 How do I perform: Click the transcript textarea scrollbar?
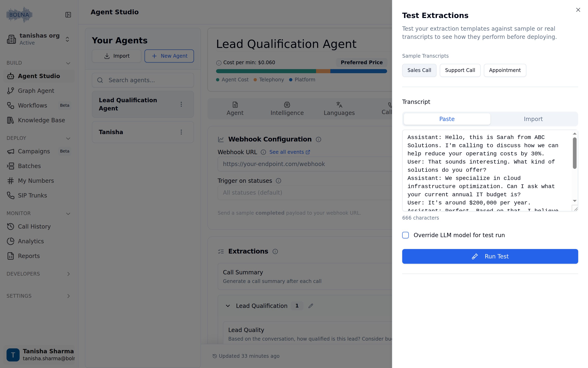(x=574, y=153)
